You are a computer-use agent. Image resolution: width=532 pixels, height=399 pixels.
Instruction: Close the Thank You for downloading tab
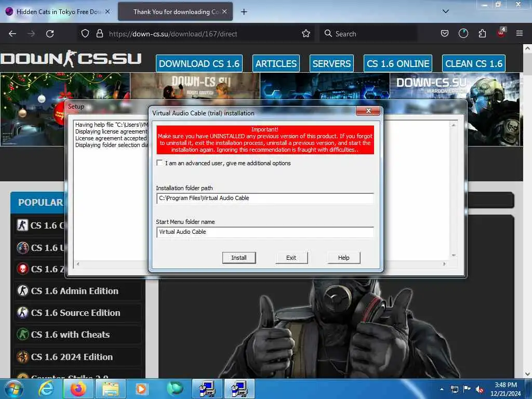[x=224, y=11]
